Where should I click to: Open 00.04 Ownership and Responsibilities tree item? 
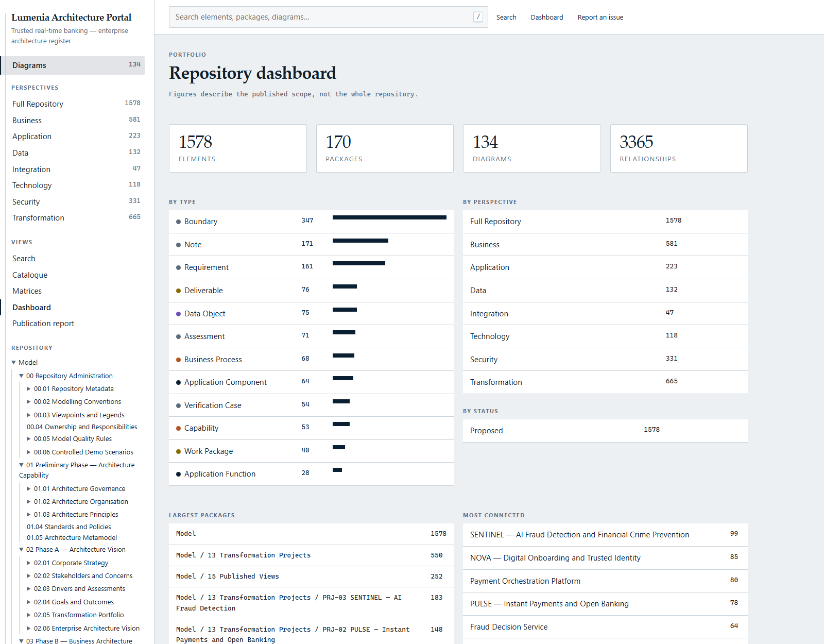pyautogui.click(x=82, y=427)
